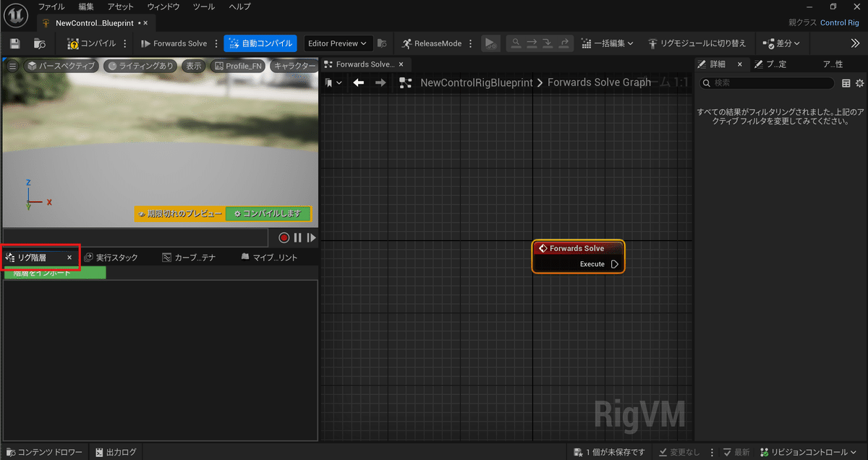Click the details 検索 search field
Screen dimensions: 868x460
(x=767, y=83)
